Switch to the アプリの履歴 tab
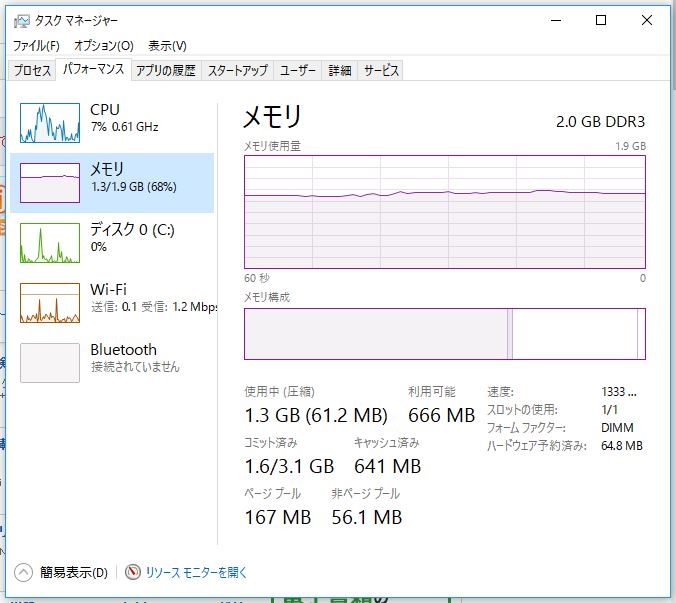The height and width of the screenshot is (603, 676). coord(165,70)
